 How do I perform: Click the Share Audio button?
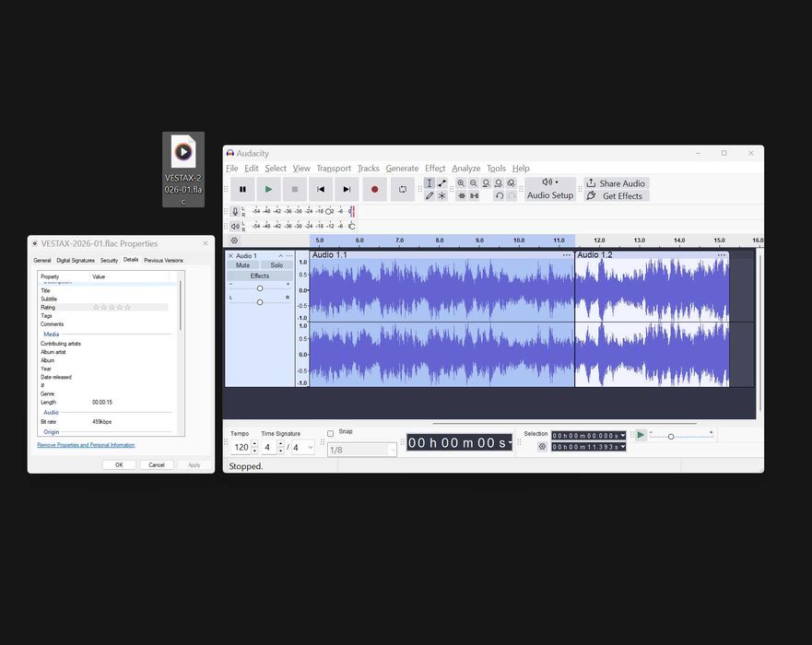pyautogui.click(x=617, y=183)
